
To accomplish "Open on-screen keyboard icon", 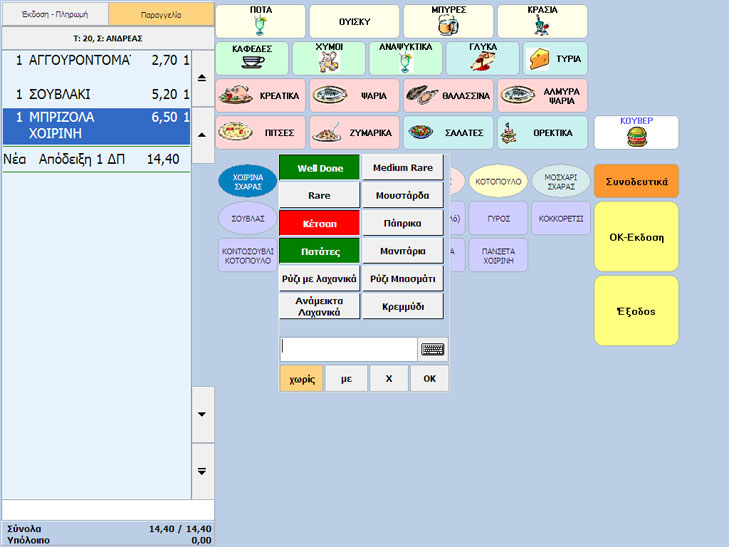I will (432, 349).
